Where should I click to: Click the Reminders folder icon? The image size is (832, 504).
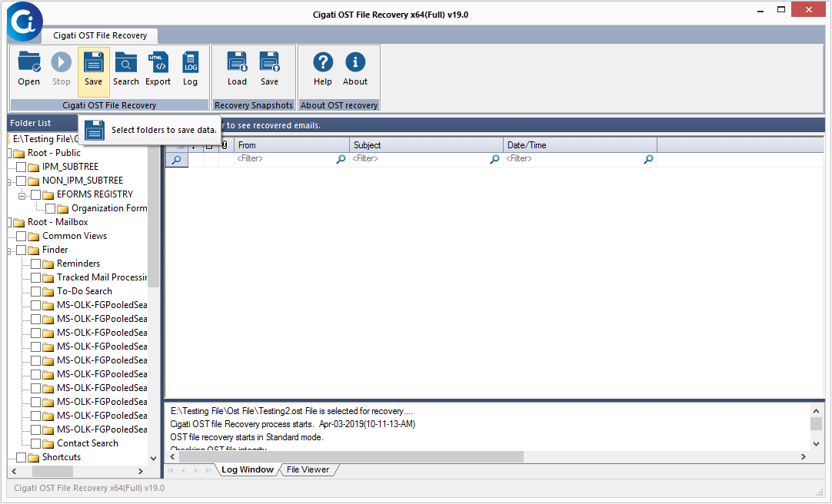click(48, 264)
